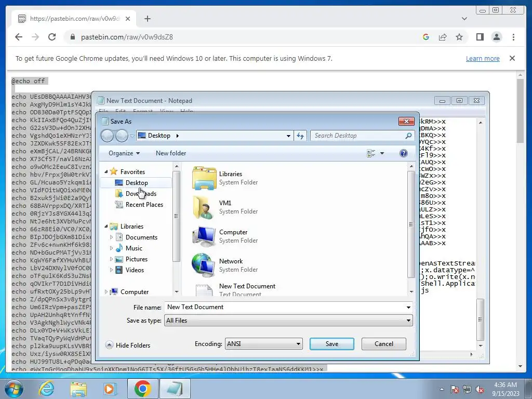Expand the Music library node

111,248
